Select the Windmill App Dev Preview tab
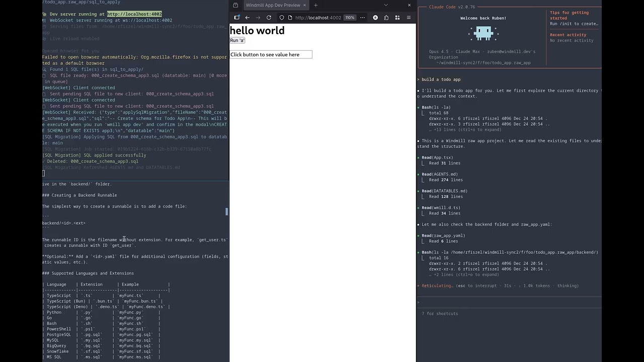 tap(273, 5)
